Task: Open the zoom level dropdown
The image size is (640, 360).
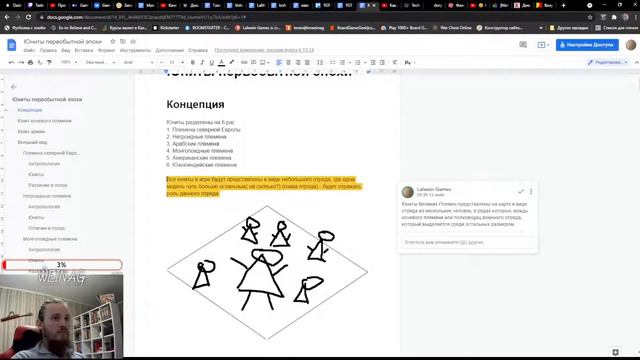Action: tap(68, 62)
